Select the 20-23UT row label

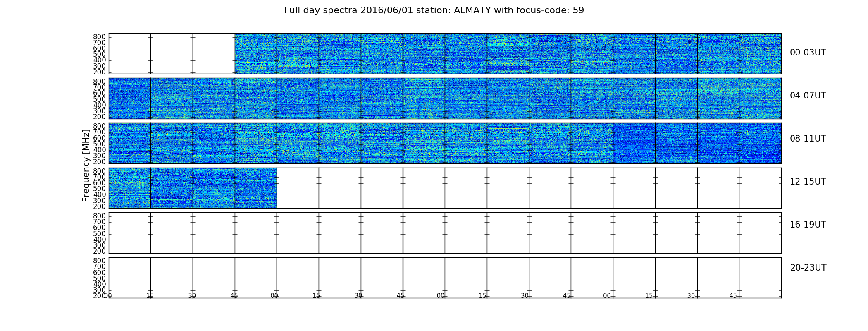[x=808, y=268]
